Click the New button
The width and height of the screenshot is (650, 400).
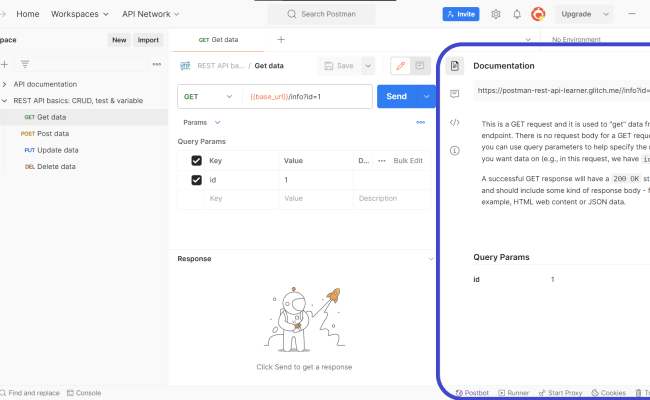point(119,40)
